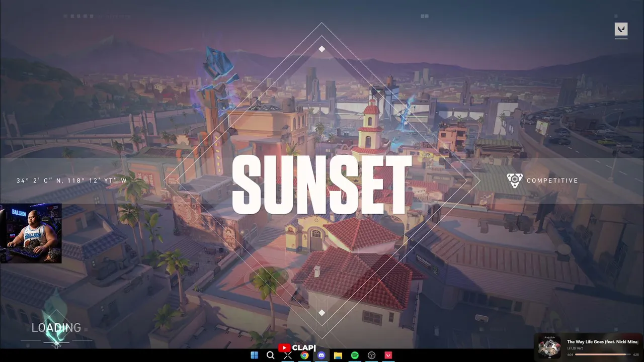Click song title The Way Life Goes
Image resolution: width=644 pixels, height=362 pixels.
click(x=603, y=342)
